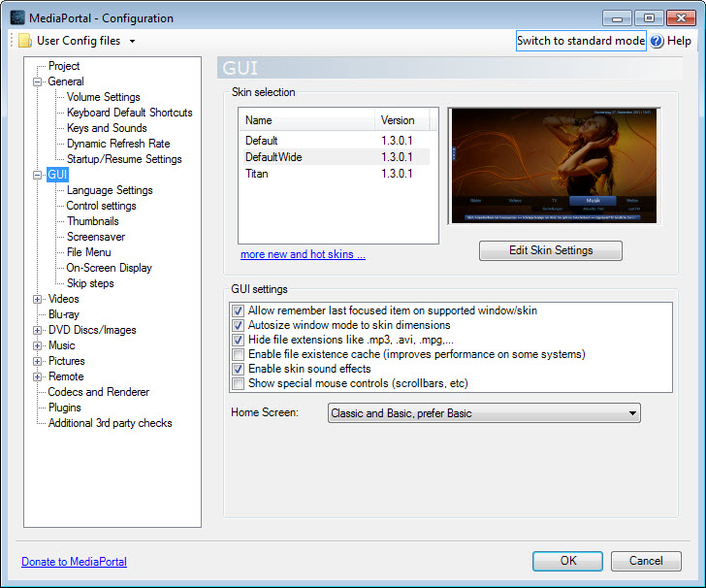The image size is (706, 588).
Task: Toggle Allow remember last focused item checkbox
Action: (238, 310)
